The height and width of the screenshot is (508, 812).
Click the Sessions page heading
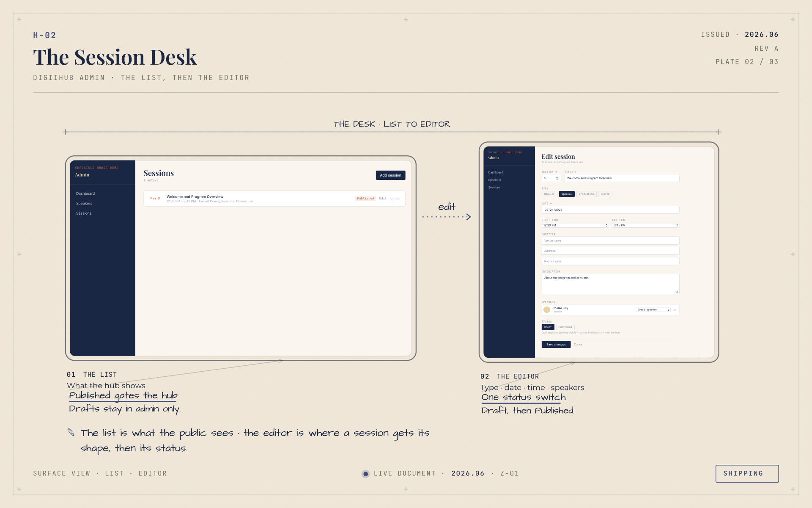pyautogui.click(x=159, y=173)
